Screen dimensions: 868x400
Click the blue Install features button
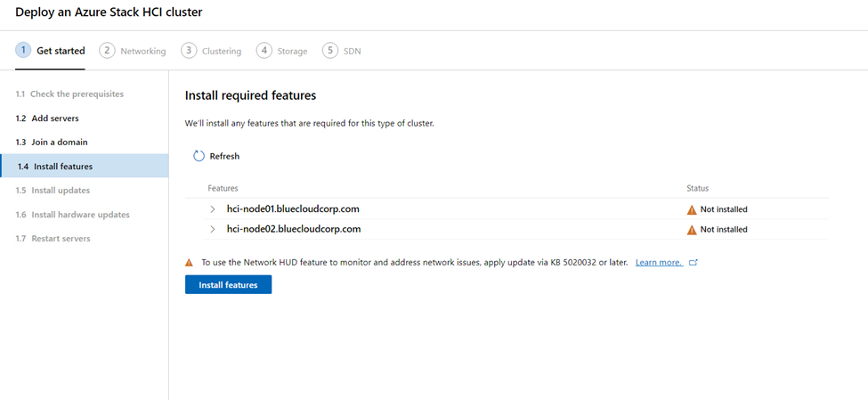pyautogui.click(x=228, y=285)
